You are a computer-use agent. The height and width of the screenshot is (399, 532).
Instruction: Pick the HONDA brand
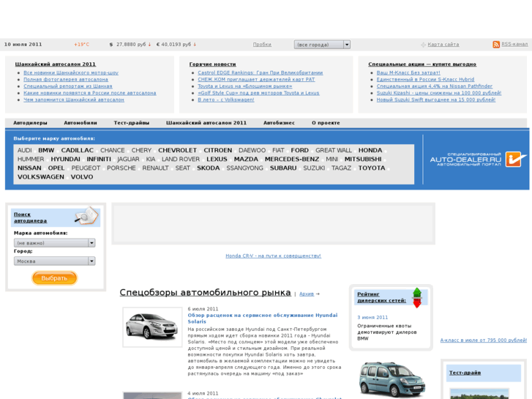[370, 150]
